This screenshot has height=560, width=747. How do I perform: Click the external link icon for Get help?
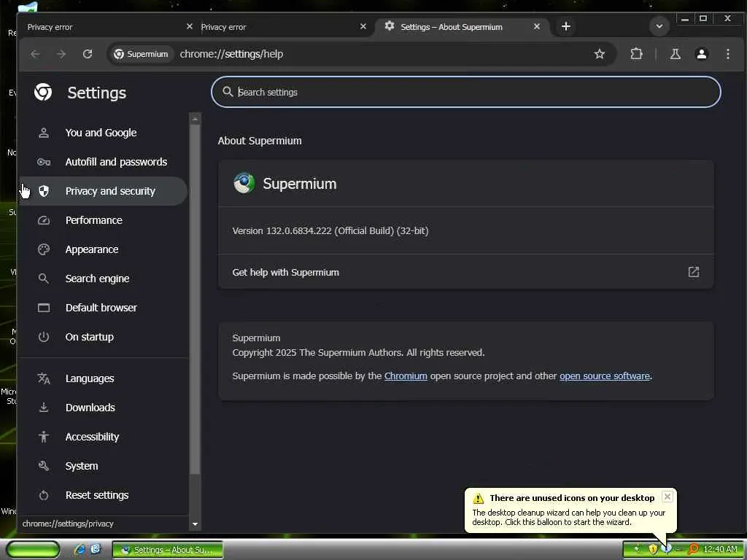(x=693, y=272)
